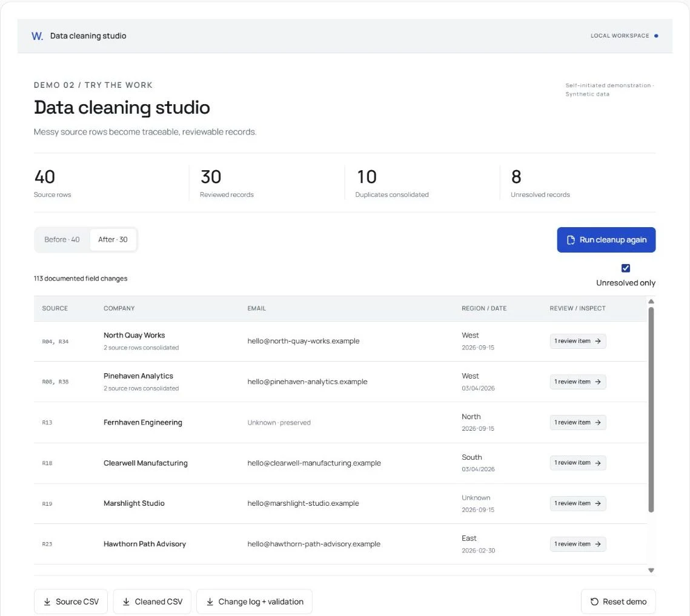
Task: Click the COMPANY column header
Action: tap(119, 308)
